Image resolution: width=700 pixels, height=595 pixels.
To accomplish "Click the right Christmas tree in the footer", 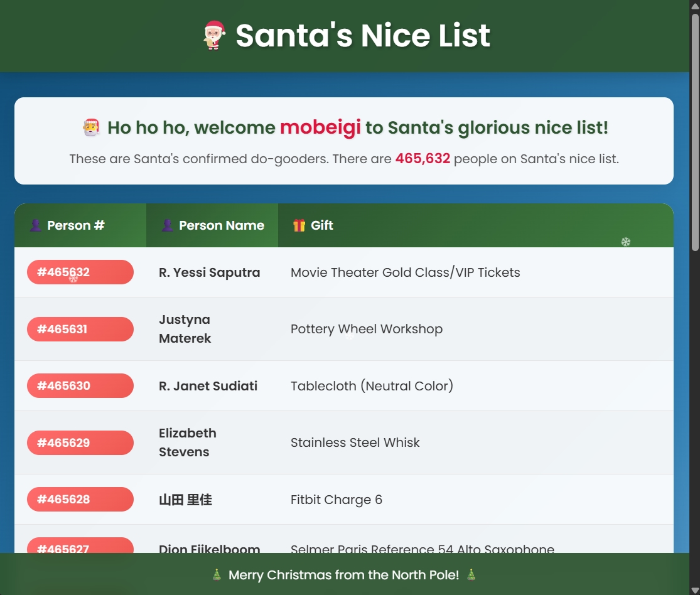I will click(470, 575).
